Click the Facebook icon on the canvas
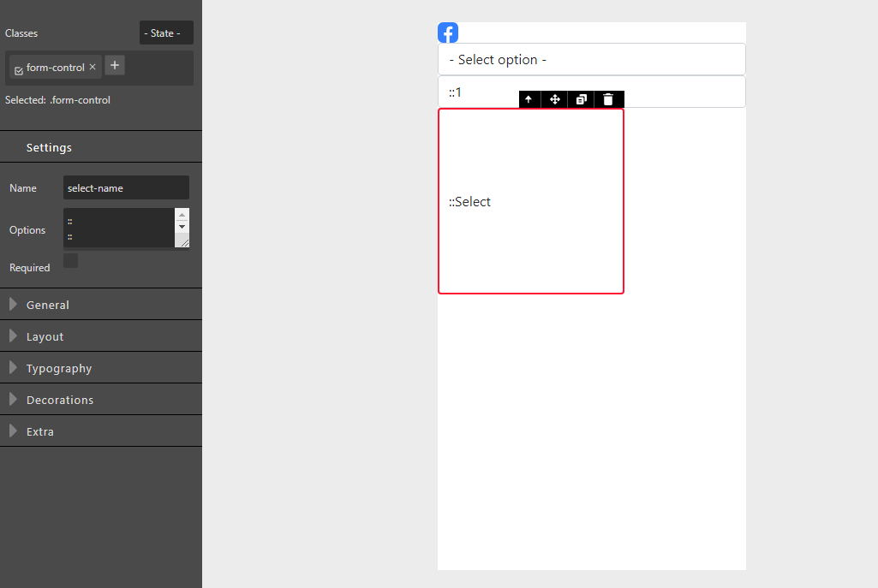The image size is (878, 588). [447, 32]
